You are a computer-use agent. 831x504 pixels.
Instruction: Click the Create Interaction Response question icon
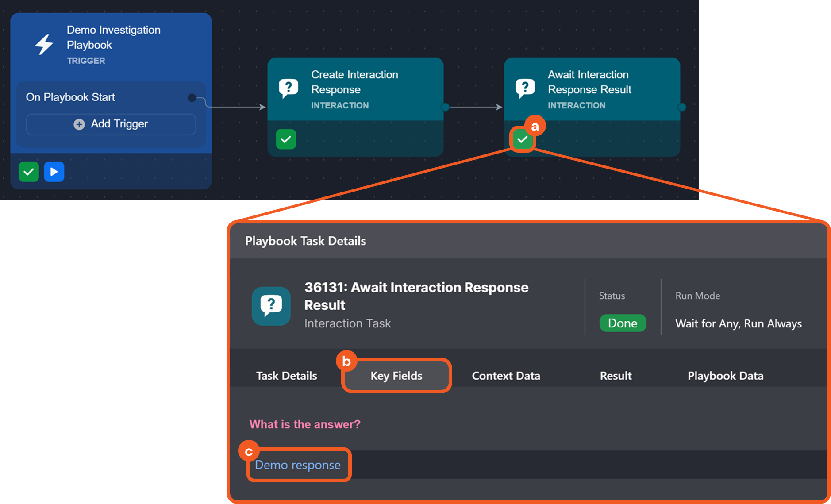click(x=289, y=88)
